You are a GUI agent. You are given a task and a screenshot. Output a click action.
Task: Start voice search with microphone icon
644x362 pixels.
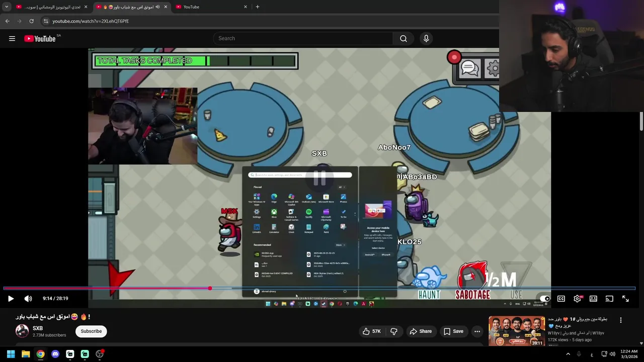click(x=426, y=38)
